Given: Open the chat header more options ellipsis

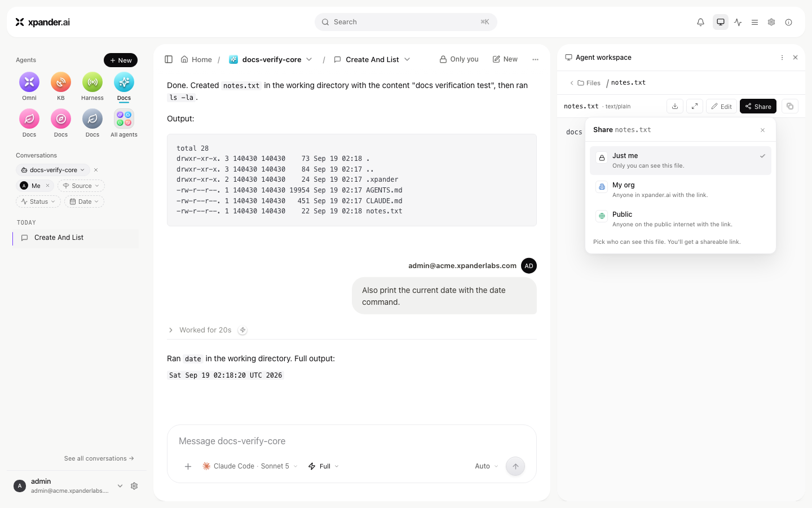Looking at the screenshot, I should point(536,59).
